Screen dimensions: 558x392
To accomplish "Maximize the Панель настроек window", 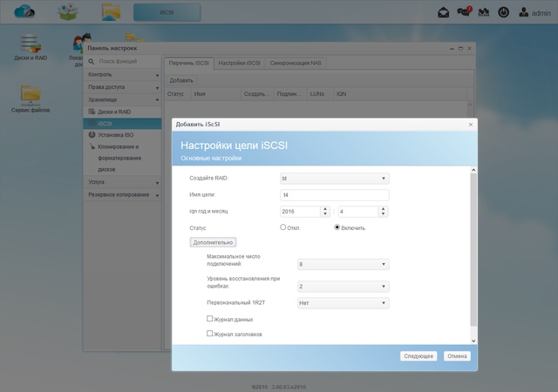I will [x=460, y=49].
